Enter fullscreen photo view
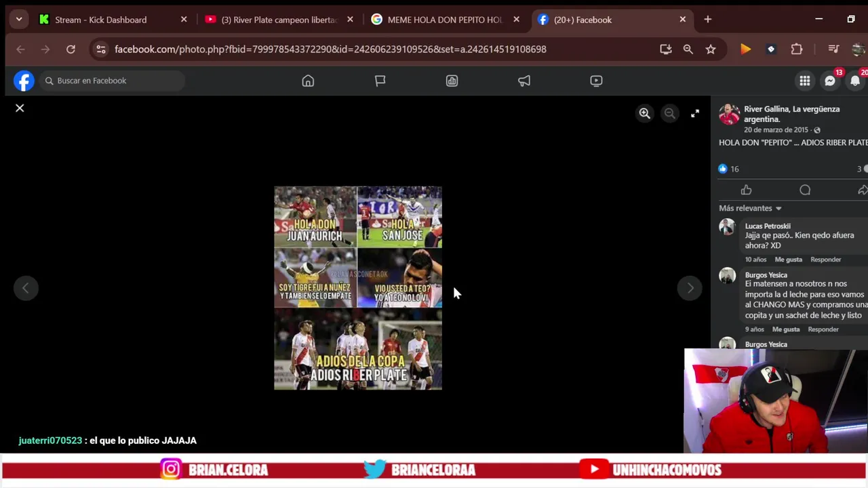868x488 pixels. (x=694, y=114)
